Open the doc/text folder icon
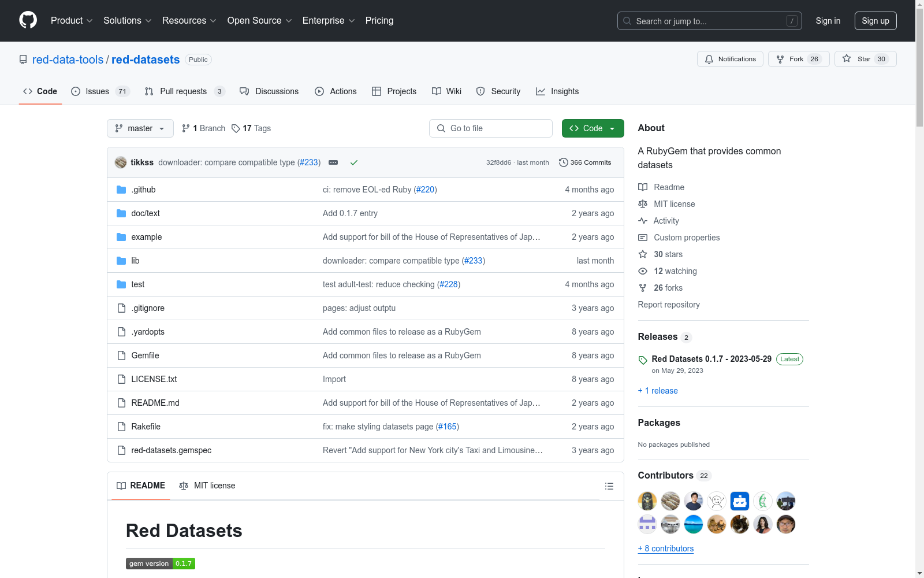This screenshot has width=924, height=578. (121, 213)
